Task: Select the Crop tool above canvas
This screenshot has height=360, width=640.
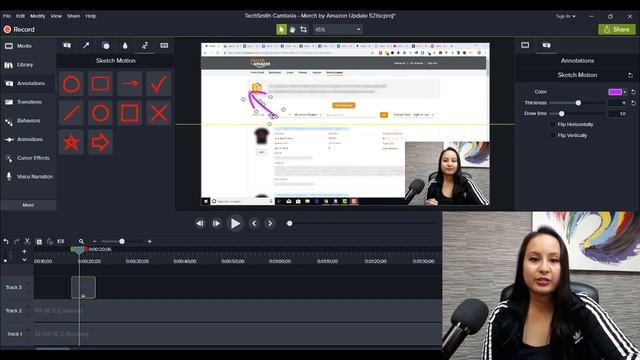Action: 303,29
